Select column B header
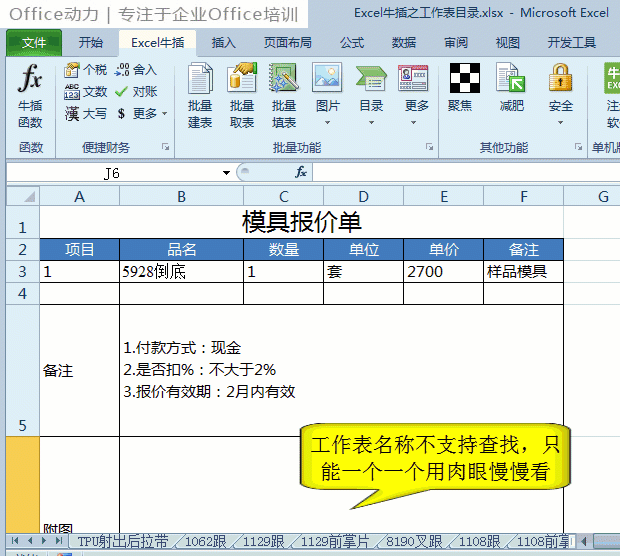This screenshot has width=620, height=556. click(x=181, y=196)
